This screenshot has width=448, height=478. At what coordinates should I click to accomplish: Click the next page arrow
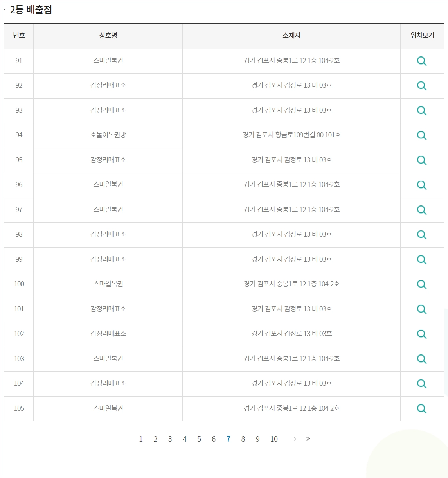(x=295, y=439)
